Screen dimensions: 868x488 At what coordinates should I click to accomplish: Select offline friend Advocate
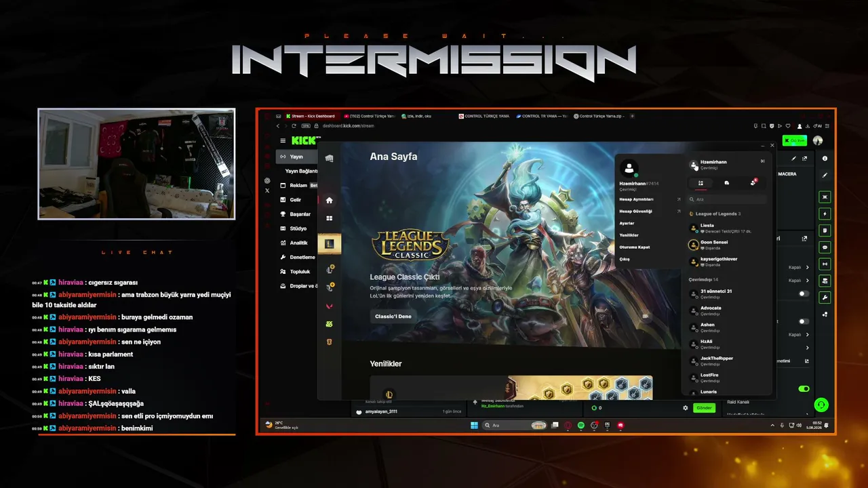pyautogui.click(x=727, y=310)
